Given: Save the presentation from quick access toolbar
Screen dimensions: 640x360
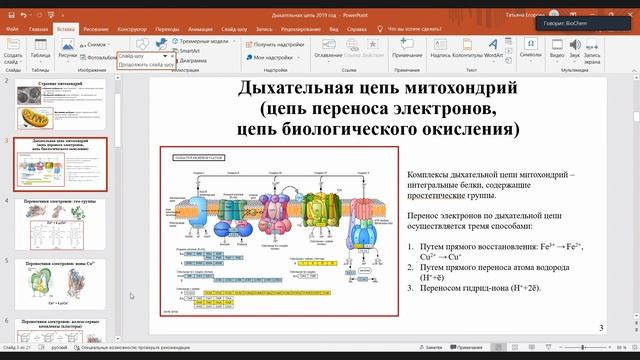Looking at the screenshot, I should (x=11, y=15).
